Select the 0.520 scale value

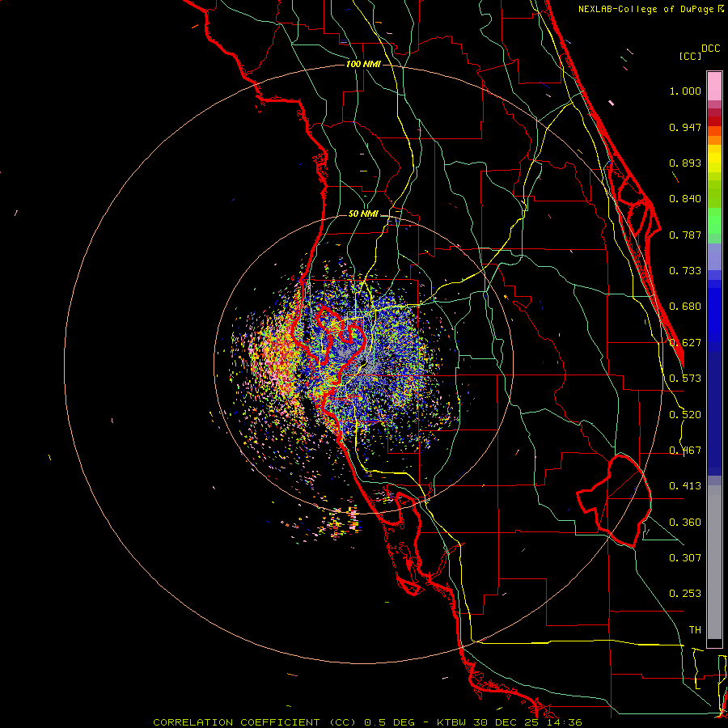click(685, 415)
